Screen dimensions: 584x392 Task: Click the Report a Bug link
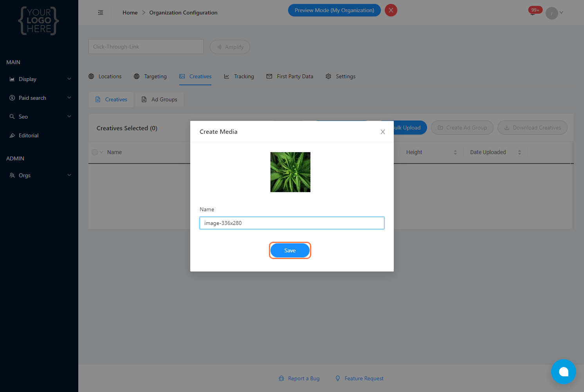(x=299, y=378)
